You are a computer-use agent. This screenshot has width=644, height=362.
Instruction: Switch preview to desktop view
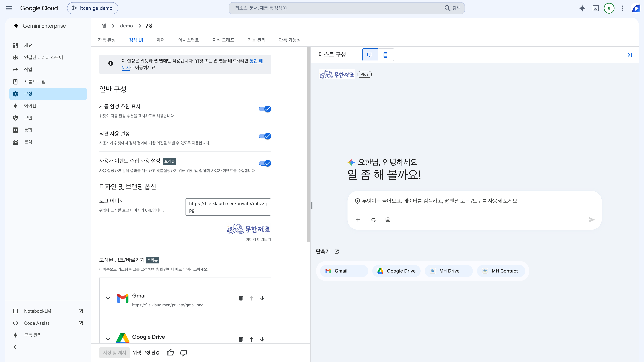[x=370, y=55]
